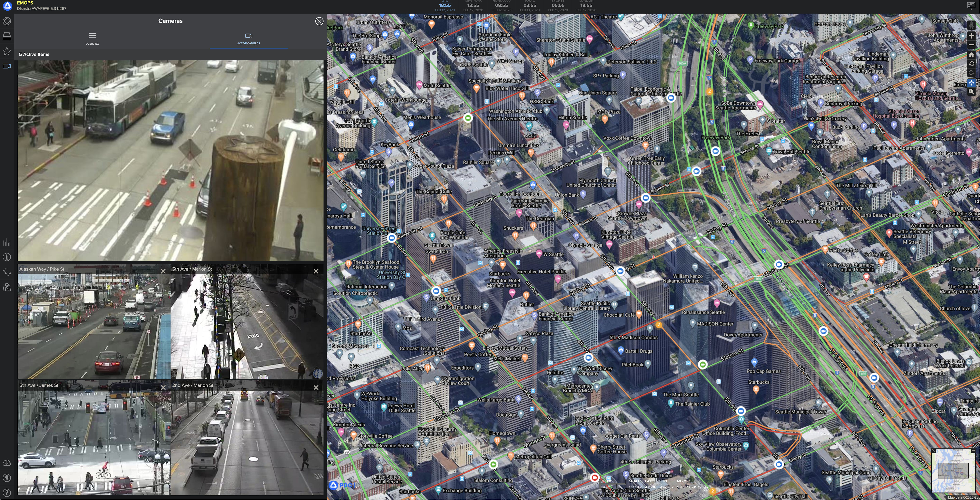Close the 2nd Ave / Marion St feed
The width and height of the screenshot is (980, 500).
[316, 388]
